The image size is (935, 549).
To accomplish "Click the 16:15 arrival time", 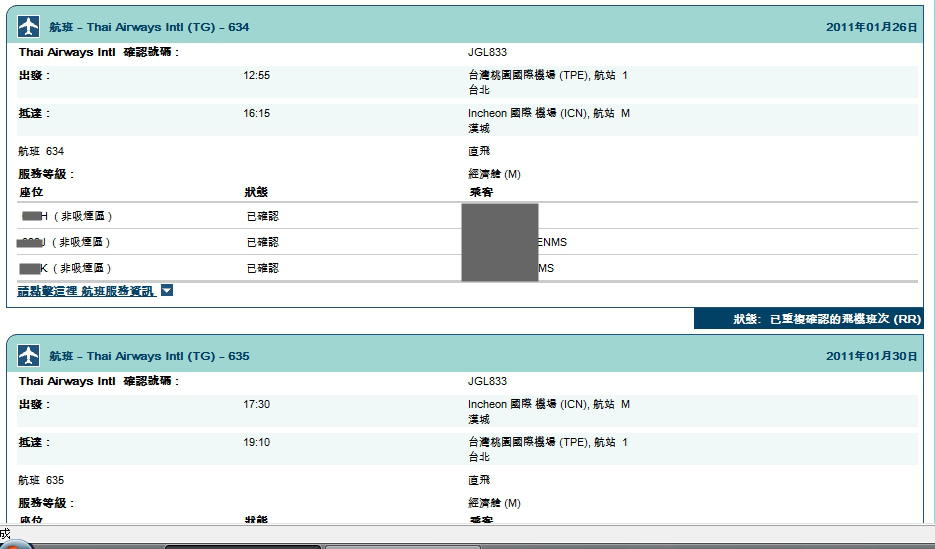I will (x=256, y=113).
